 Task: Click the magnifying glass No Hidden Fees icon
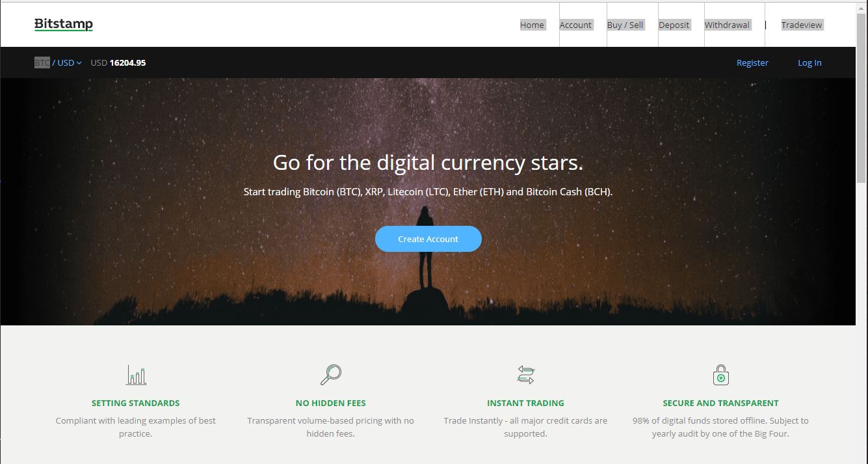(x=330, y=375)
